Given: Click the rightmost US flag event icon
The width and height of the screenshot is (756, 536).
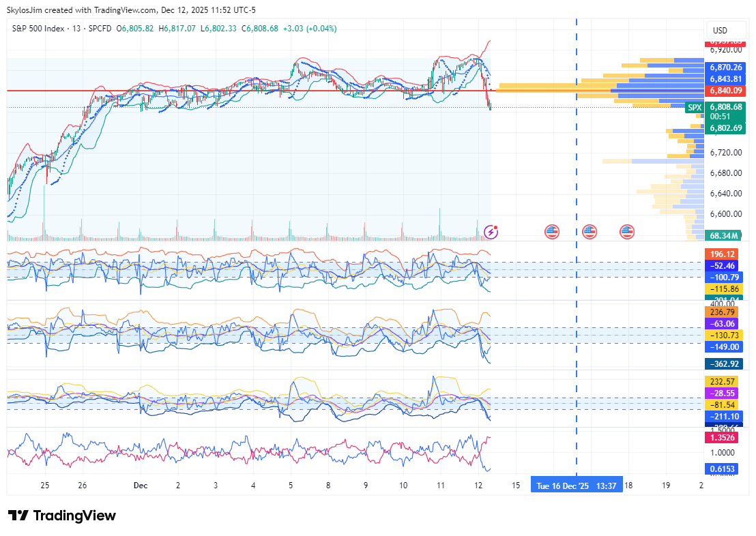Looking at the screenshot, I should [627, 232].
